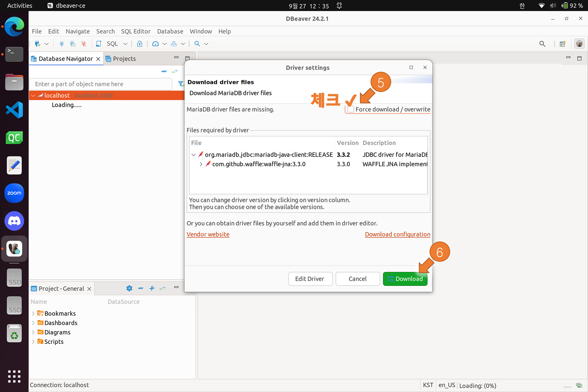This screenshot has height=392, width=588.
Task: Close the Project - General tab
Action: [x=89, y=289]
